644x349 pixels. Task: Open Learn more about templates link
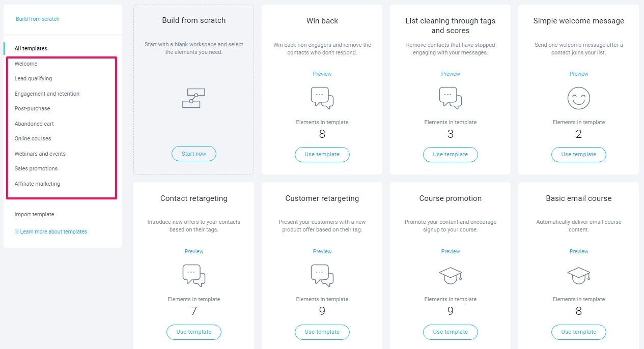pyautogui.click(x=51, y=231)
